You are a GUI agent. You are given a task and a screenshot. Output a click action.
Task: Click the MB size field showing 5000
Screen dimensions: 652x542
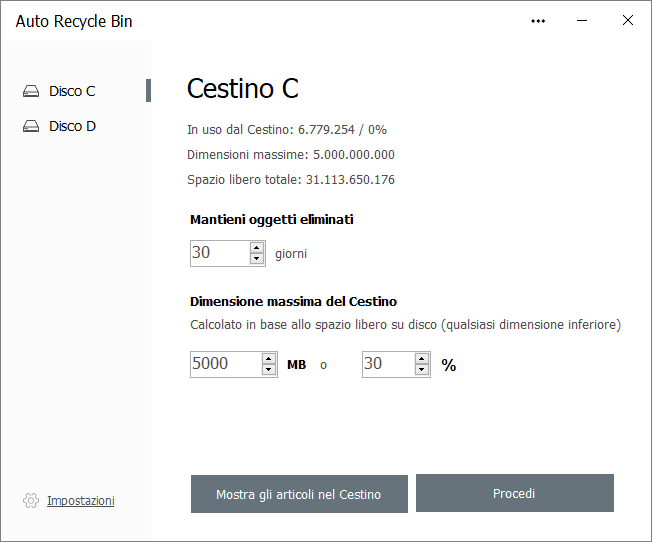coord(225,364)
